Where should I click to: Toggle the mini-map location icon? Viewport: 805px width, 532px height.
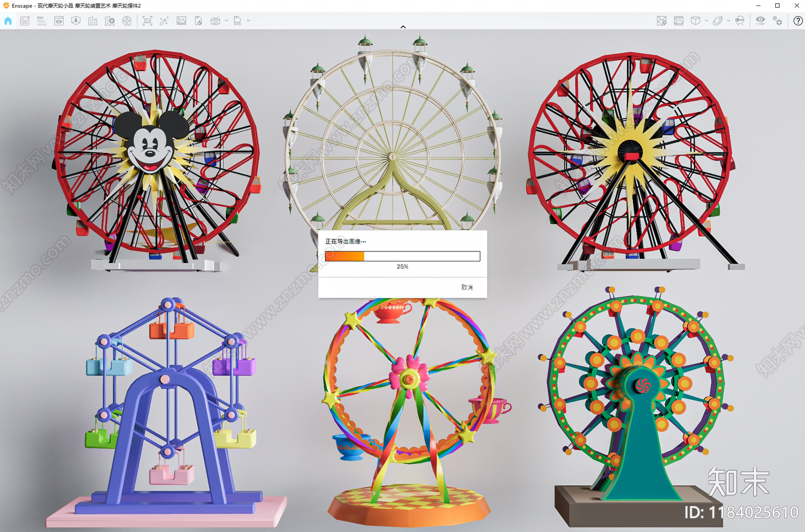pyautogui.click(x=662, y=21)
